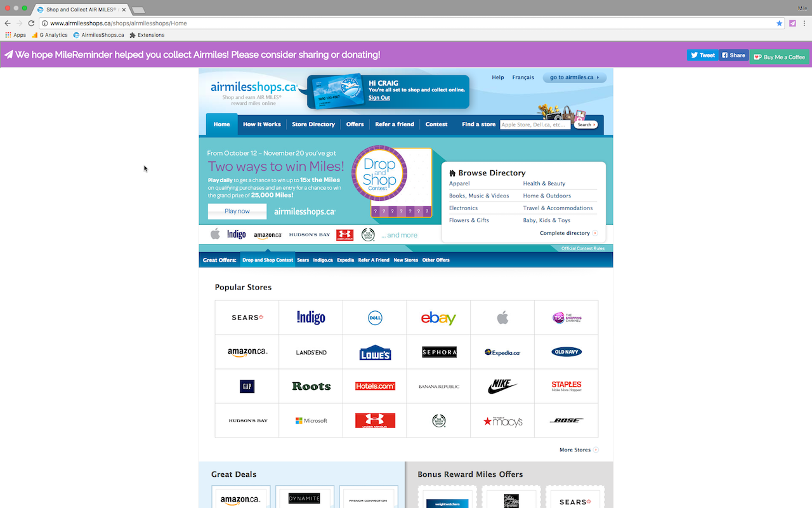The width and height of the screenshot is (812, 508).
Task: Click the Buy Me a Coffee button
Action: coord(779,57)
